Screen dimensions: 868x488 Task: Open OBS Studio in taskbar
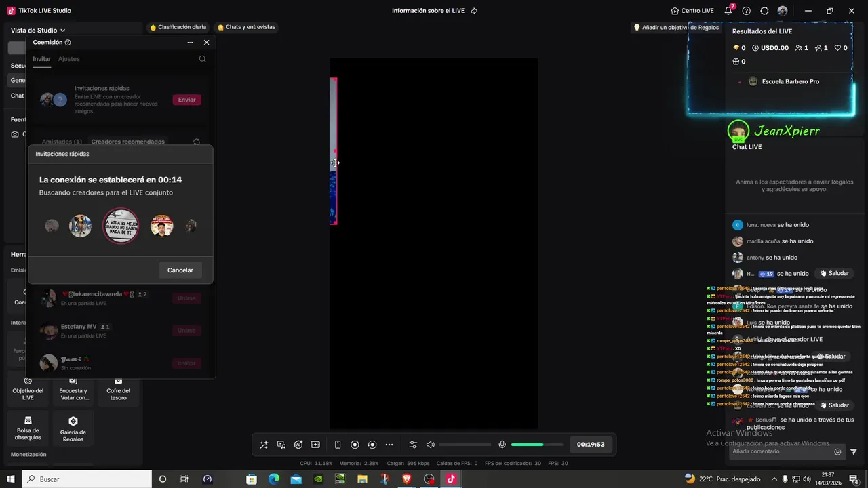(x=429, y=479)
